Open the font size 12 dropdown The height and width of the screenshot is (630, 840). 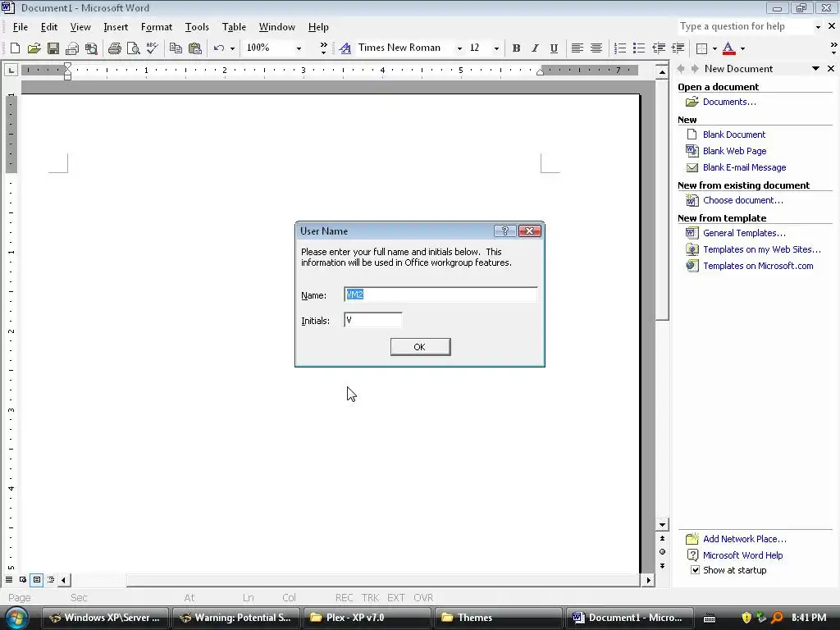[496, 48]
